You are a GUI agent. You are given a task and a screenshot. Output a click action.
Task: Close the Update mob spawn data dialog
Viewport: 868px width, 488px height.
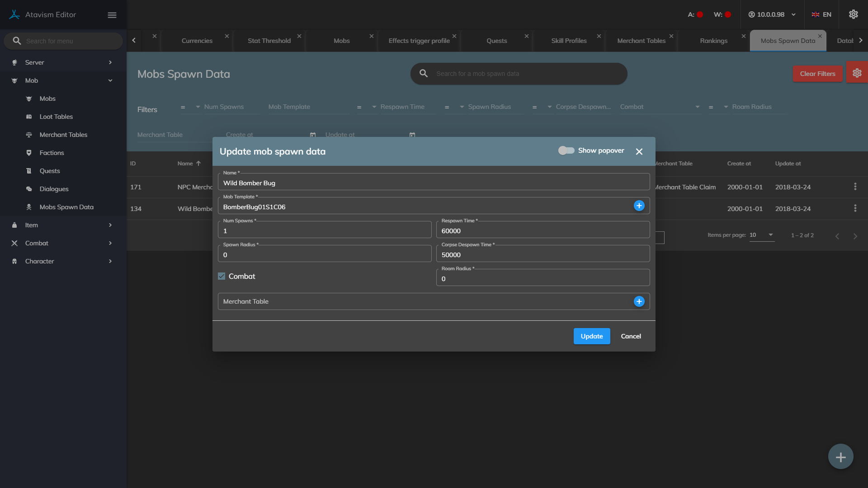639,152
